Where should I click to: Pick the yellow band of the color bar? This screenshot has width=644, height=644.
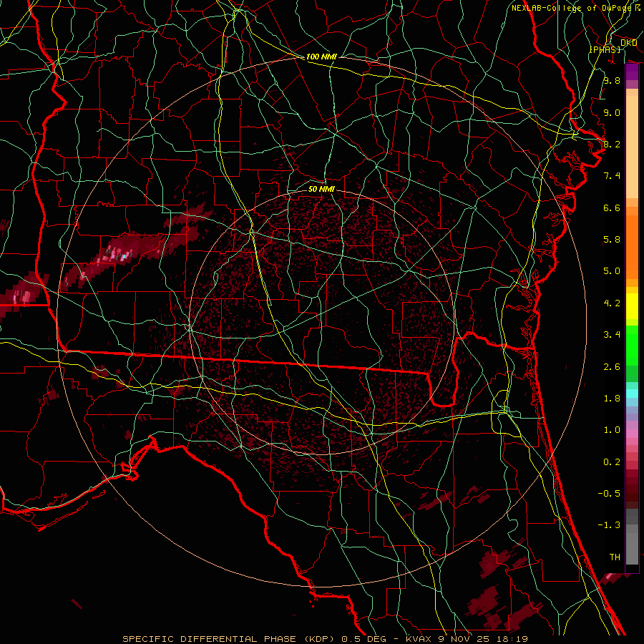pyautogui.click(x=632, y=306)
